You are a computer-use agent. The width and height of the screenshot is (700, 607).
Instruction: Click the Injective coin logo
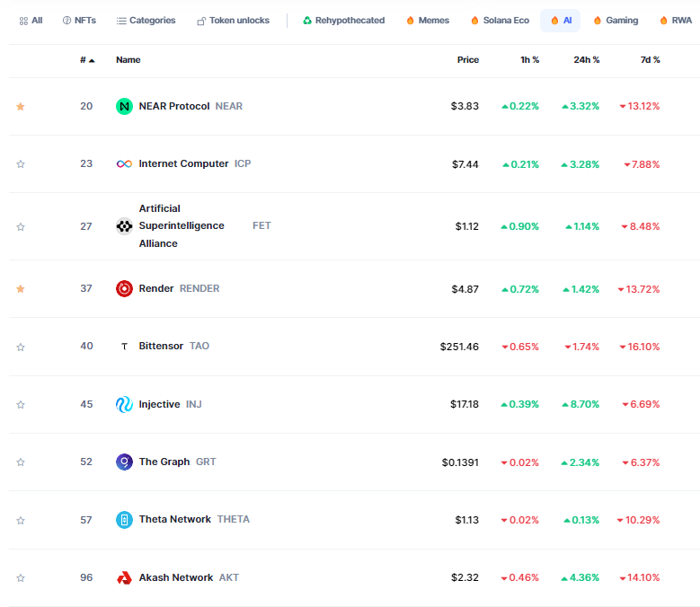tap(124, 404)
